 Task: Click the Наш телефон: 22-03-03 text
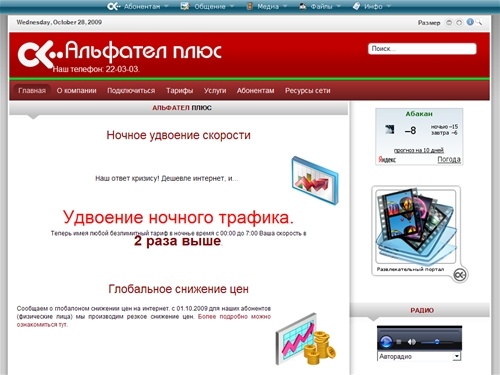click(96, 69)
